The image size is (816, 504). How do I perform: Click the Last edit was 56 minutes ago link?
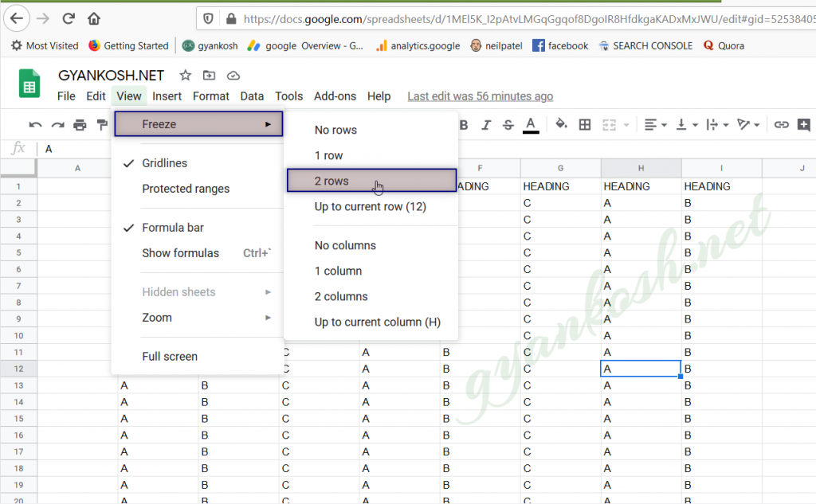(x=480, y=96)
